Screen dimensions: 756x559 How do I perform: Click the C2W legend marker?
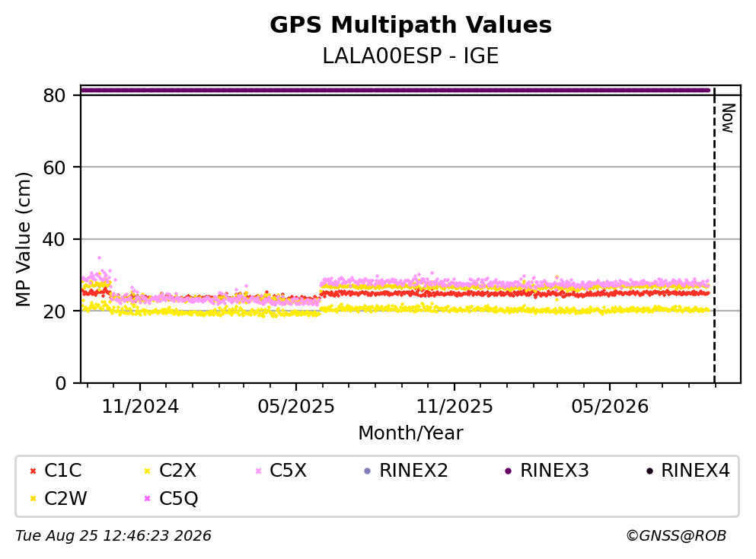click(x=33, y=499)
